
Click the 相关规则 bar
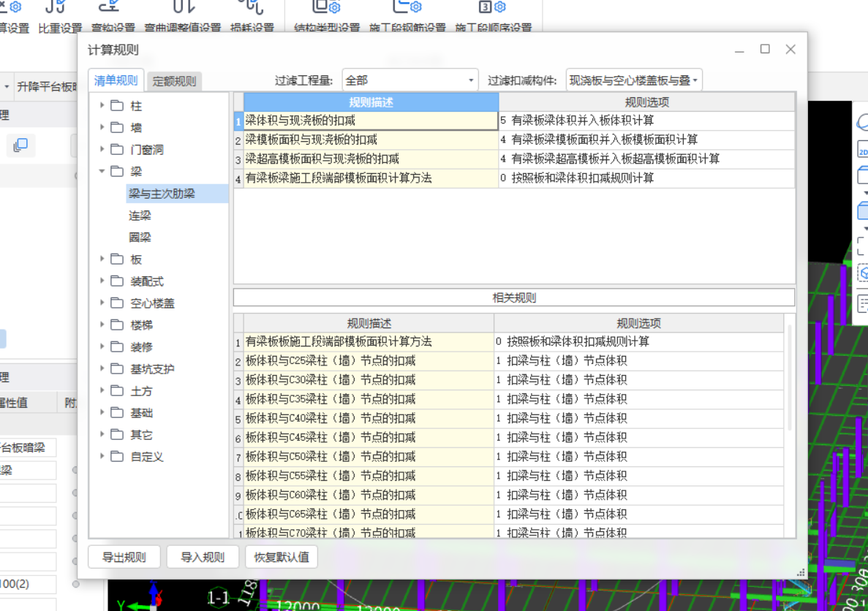coord(514,297)
